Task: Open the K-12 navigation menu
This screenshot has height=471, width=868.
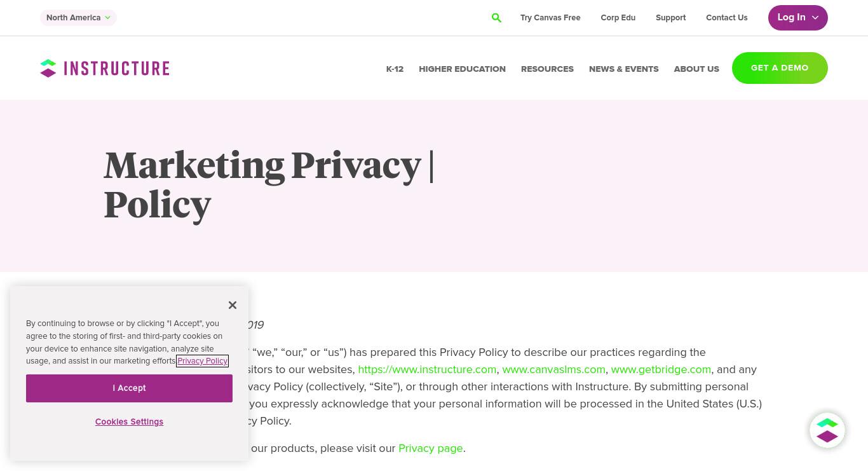Action: tap(395, 69)
